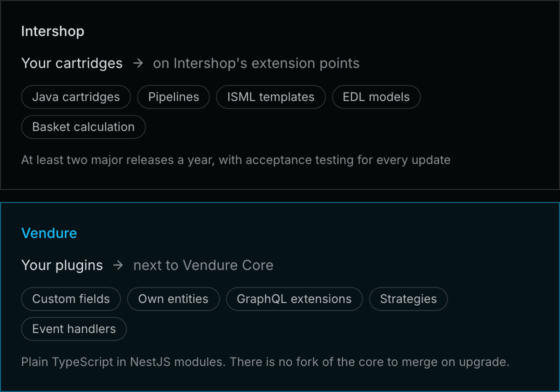This screenshot has width=560, height=392.
Task: Click the Vendure heading
Action: (49, 233)
